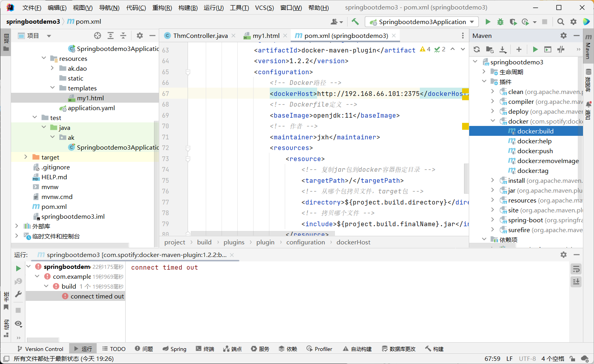594x364 pixels.
Task: Click configuration breadcrumb in editor
Action: point(306,242)
